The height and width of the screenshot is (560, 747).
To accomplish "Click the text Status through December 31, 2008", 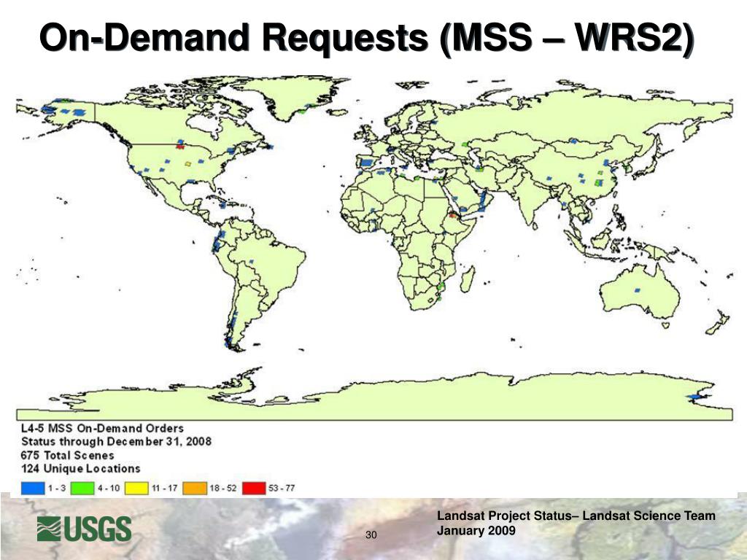I will click(x=116, y=441).
